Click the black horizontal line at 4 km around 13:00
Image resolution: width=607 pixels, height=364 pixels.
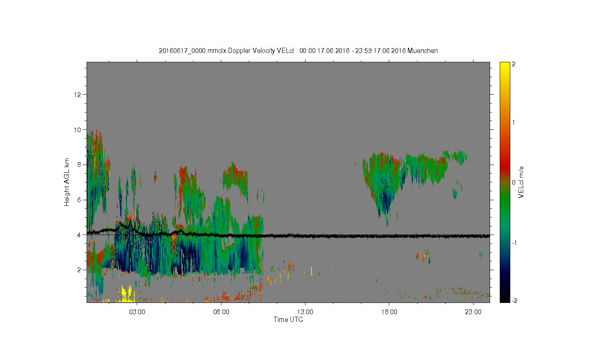(x=305, y=236)
